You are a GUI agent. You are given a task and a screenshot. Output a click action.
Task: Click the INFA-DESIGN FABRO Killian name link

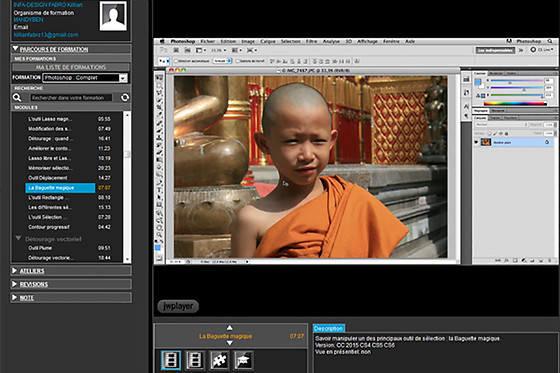[48, 5]
